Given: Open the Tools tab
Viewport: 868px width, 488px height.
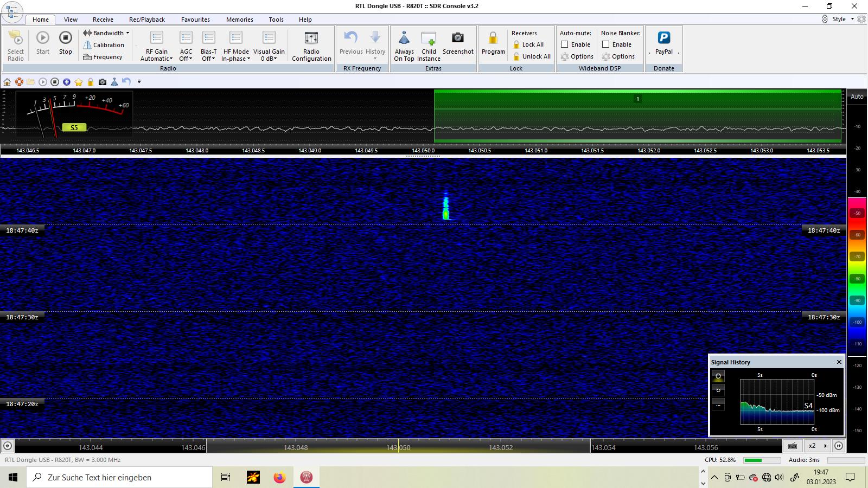Looking at the screenshot, I should (276, 20).
